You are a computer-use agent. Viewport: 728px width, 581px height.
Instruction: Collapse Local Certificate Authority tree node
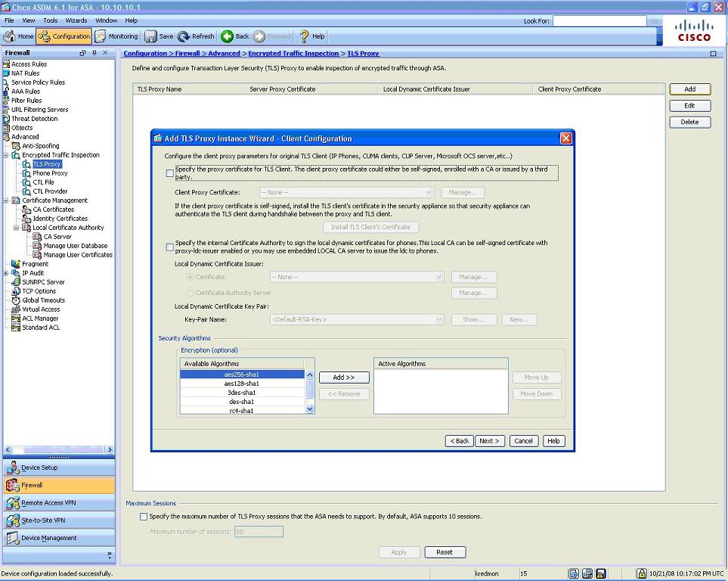tap(16, 228)
